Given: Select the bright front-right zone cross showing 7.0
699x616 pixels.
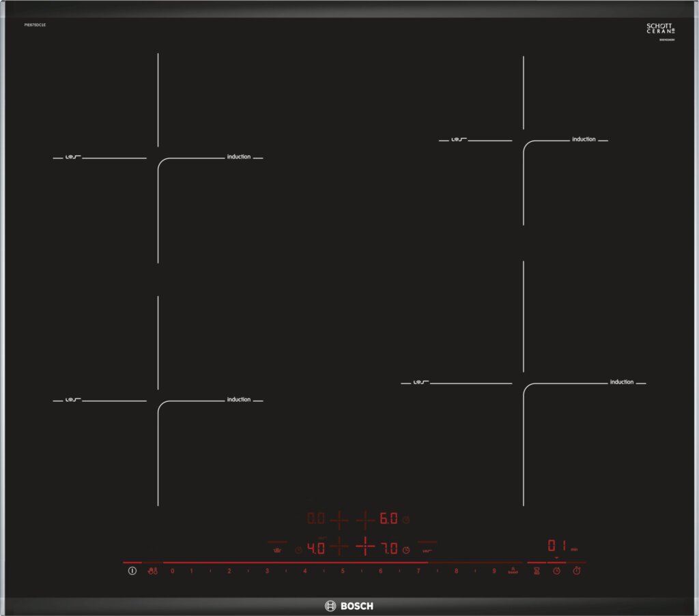Looking at the screenshot, I should [365, 547].
